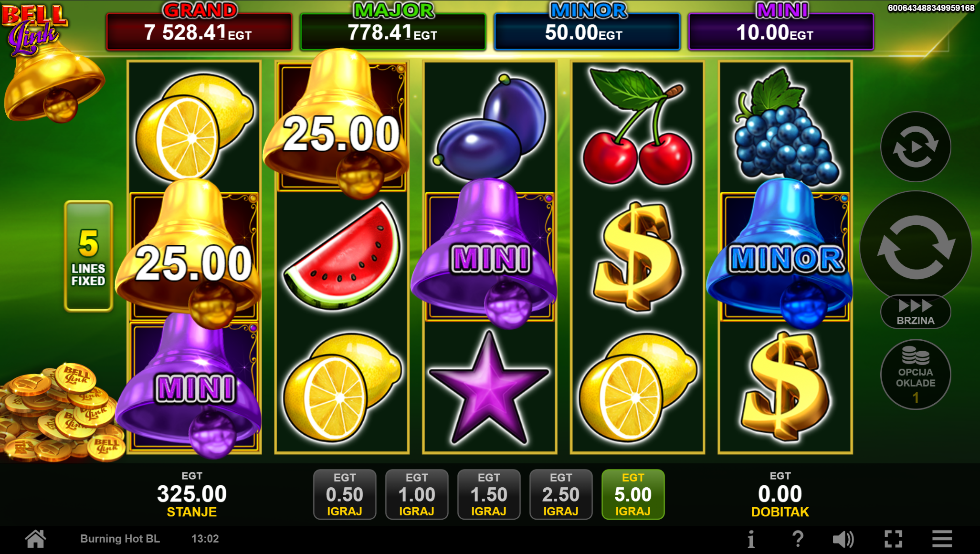
Task: Go to the home lobby icon
Action: coord(36,539)
